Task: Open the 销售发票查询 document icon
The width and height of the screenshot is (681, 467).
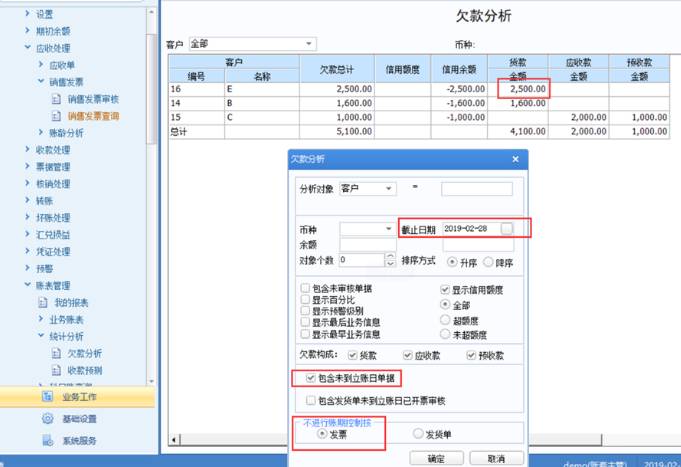Action: click(56, 116)
